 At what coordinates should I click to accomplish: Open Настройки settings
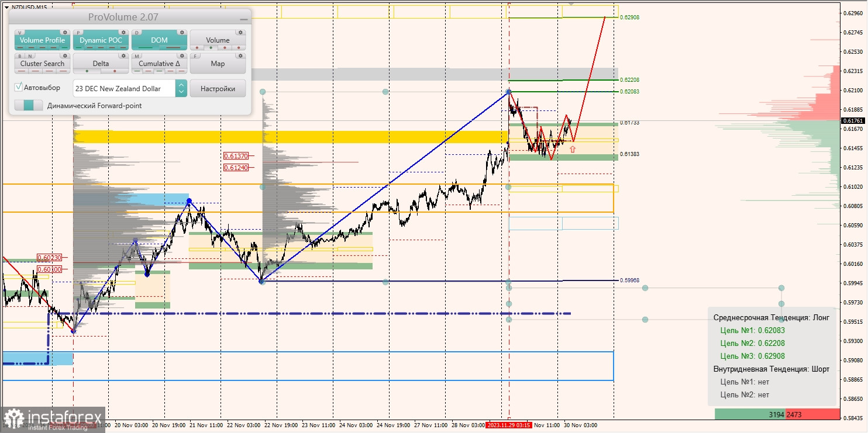(218, 88)
